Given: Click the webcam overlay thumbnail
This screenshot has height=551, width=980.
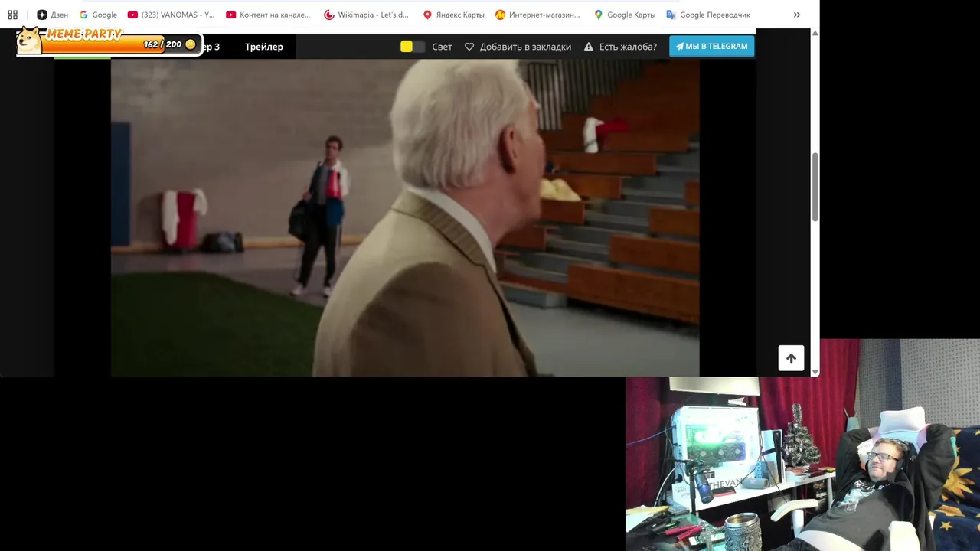Looking at the screenshot, I should (802, 445).
